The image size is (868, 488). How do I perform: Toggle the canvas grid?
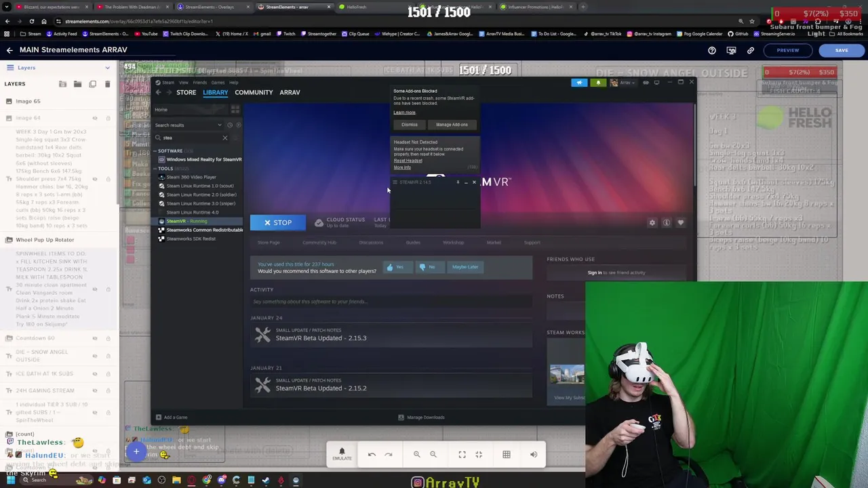tap(506, 455)
